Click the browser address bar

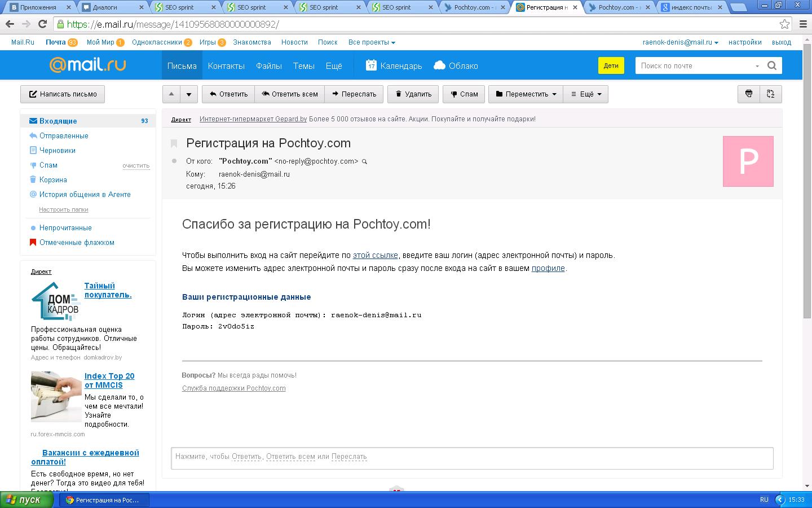pyautogui.click(x=416, y=24)
